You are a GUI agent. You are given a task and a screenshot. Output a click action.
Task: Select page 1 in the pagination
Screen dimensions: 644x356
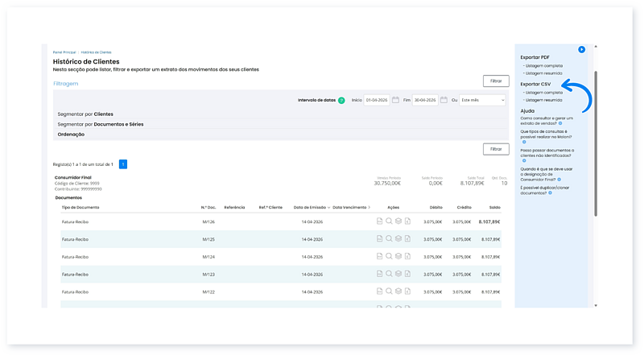tap(123, 164)
